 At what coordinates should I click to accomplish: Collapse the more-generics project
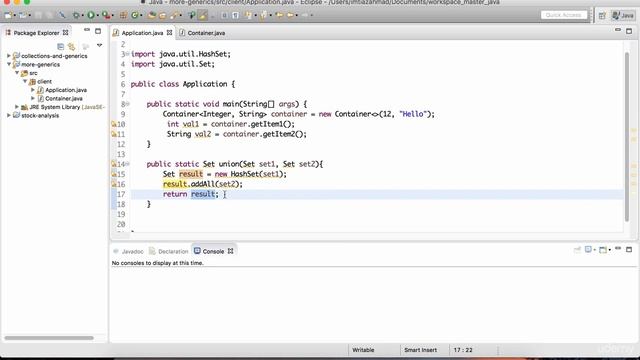[9, 64]
